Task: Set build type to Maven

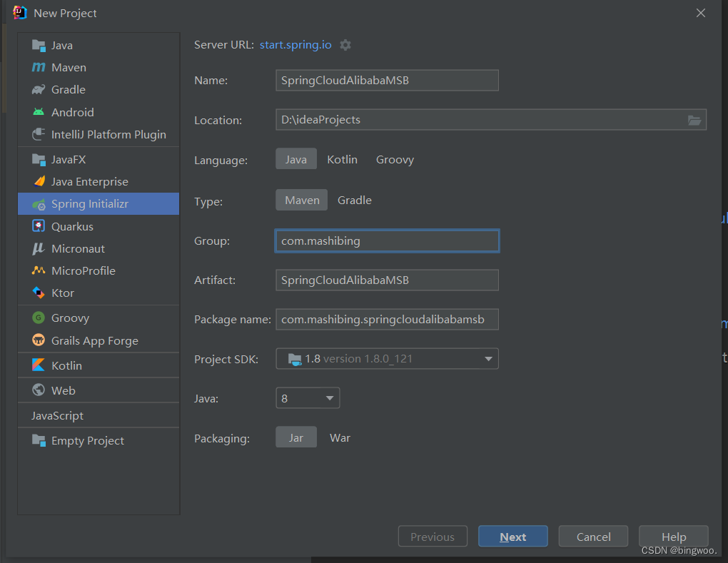Action: (x=302, y=200)
